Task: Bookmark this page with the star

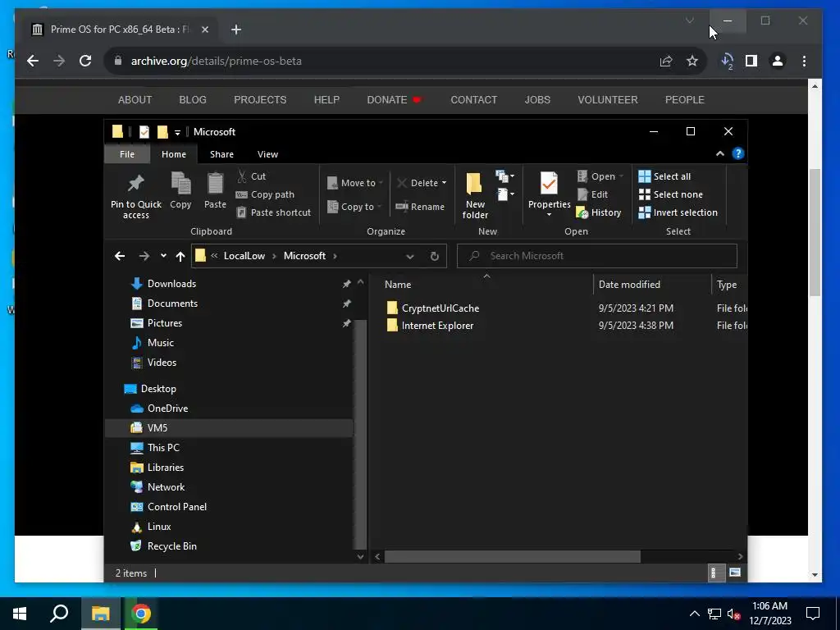Action: (692, 61)
